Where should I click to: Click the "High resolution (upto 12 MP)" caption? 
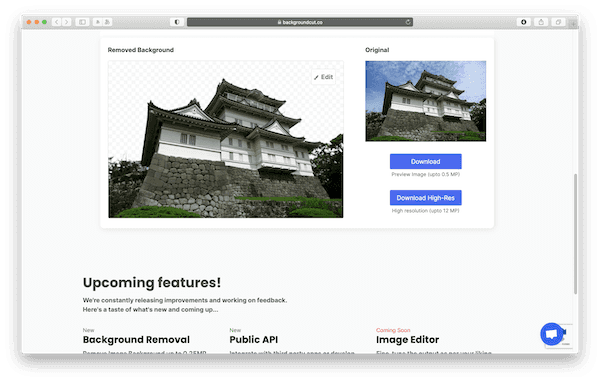[426, 211]
